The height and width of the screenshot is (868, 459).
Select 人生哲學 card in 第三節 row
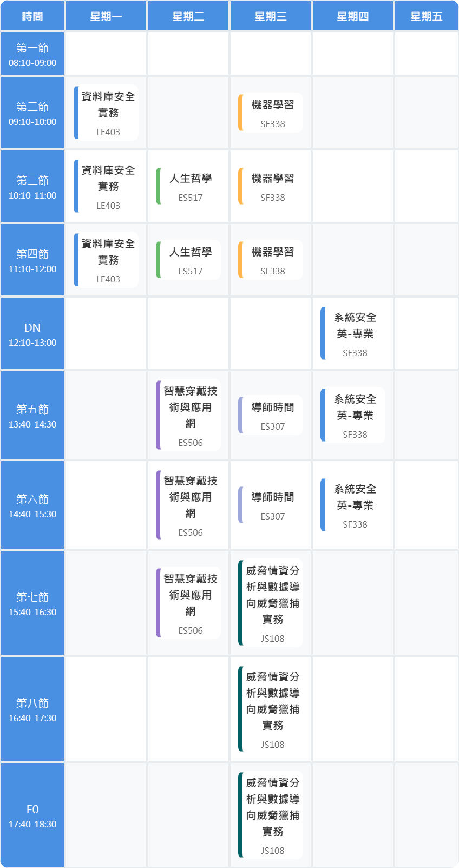coord(189,187)
